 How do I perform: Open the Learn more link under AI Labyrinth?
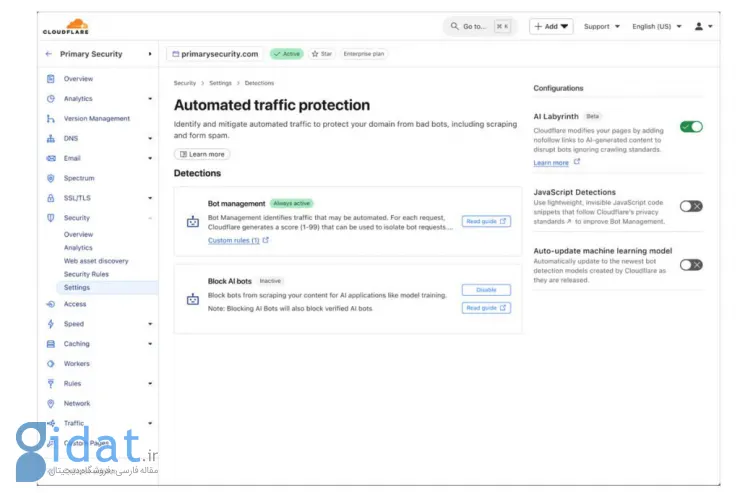pyautogui.click(x=551, y=163)
